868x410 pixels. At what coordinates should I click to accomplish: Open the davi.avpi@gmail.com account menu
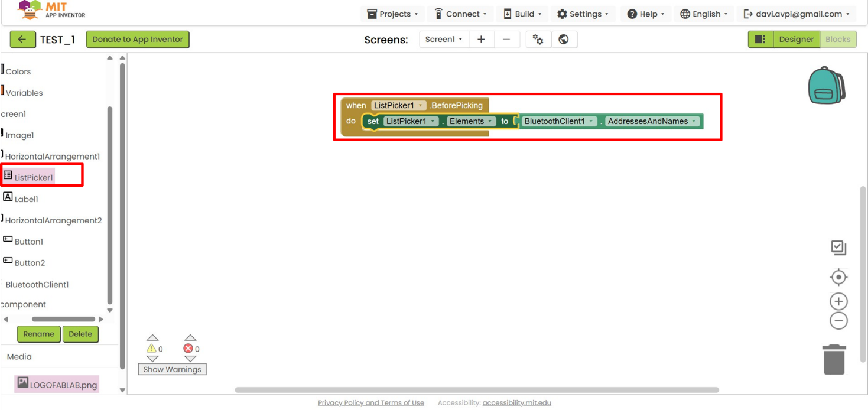coord(796,14)
